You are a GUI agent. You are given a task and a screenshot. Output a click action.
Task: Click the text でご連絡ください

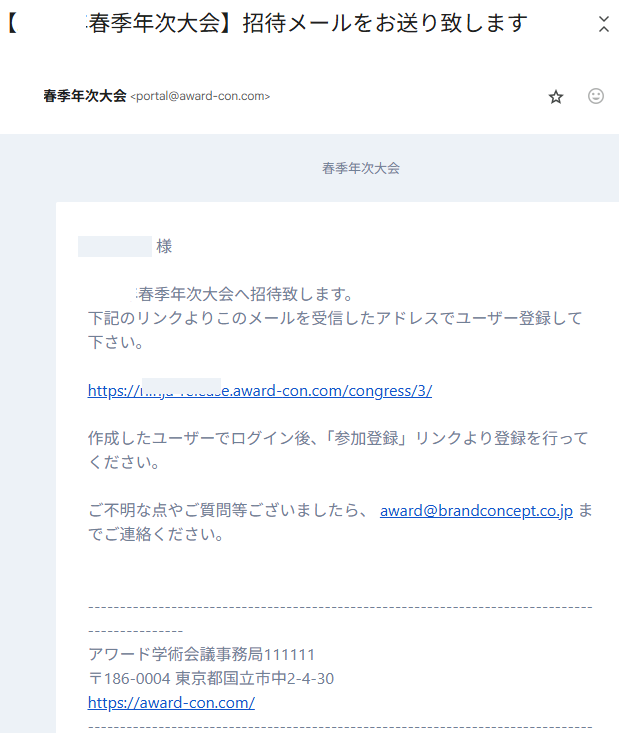155,535
